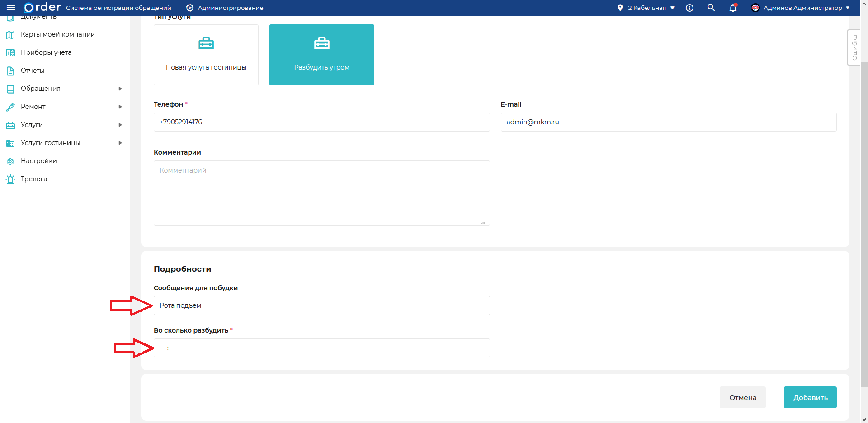This screenshot has width=868, height=423.
Task: Select the Новая услуга гостиницы service tile
Action: (x=206, y=55)
